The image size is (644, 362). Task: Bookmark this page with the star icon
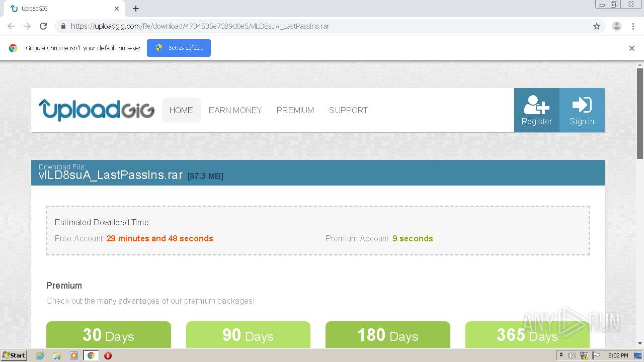tap(597, 26)
